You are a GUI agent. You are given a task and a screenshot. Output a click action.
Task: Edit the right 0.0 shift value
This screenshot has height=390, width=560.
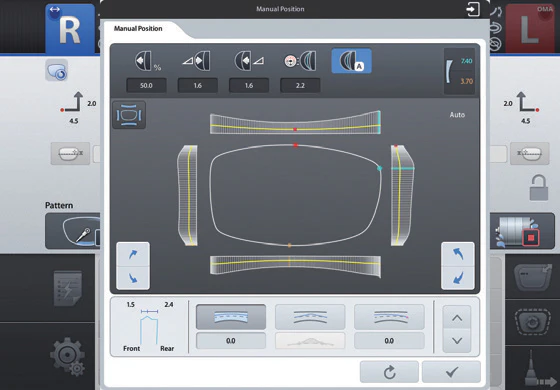tap(389, 341)
